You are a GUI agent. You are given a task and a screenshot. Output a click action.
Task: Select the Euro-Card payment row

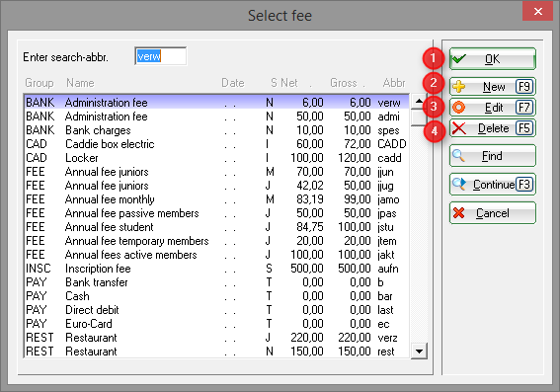click(216, 324)
